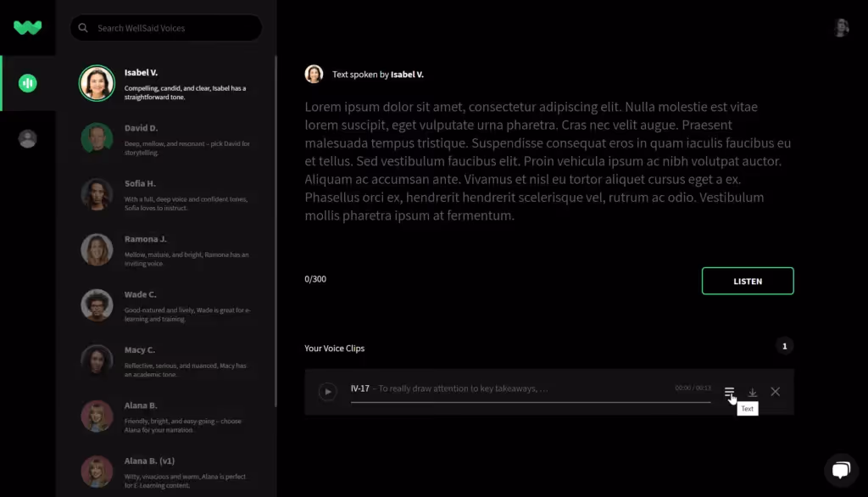The width and height of the screenshot is (868, 497).
Task: Click the "Your Voice Clips" heading
Action: pyautogui.click(x=334, y=349)
